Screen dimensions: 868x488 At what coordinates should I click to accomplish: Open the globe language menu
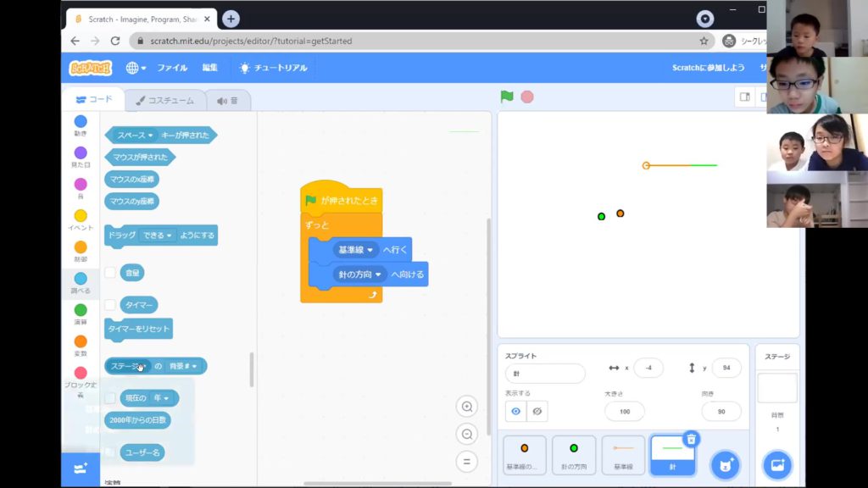136,68
